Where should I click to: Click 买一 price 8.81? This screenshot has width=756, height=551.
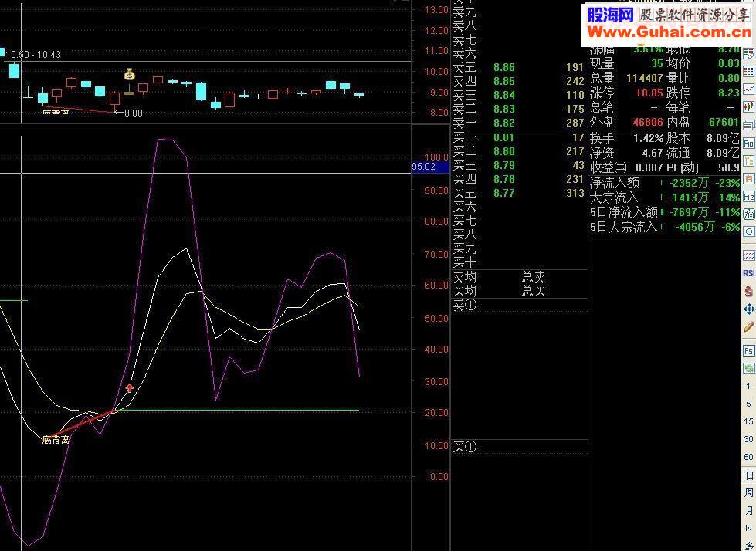[503, 137]
